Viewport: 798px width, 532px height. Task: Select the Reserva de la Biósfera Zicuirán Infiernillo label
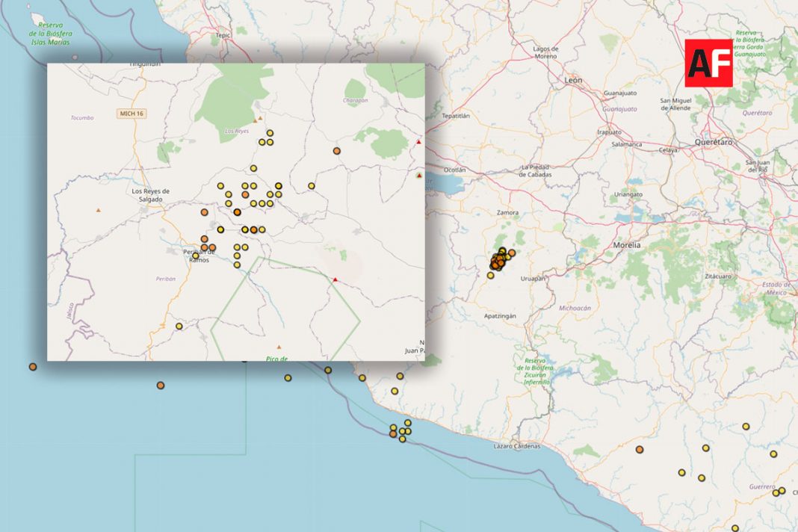tap(534, 371)
